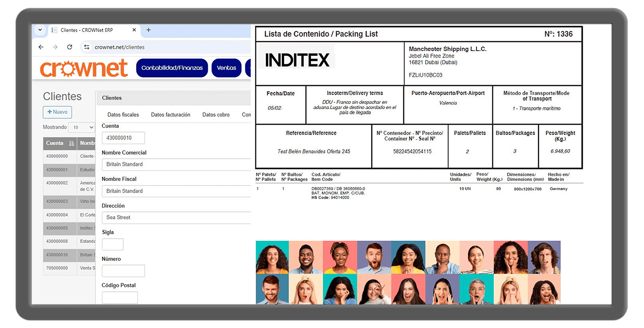The height and width of the screenshot is (328, 644).
Task: Close the Clientes - CROWNet ERP tab
Action: pyautogui.click(x=134, y=30)
